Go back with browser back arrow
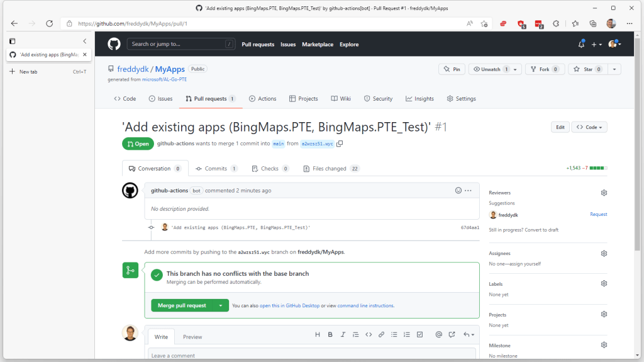Screen dimensions: 644x362 pyautogui.click(x=14, y=23)
